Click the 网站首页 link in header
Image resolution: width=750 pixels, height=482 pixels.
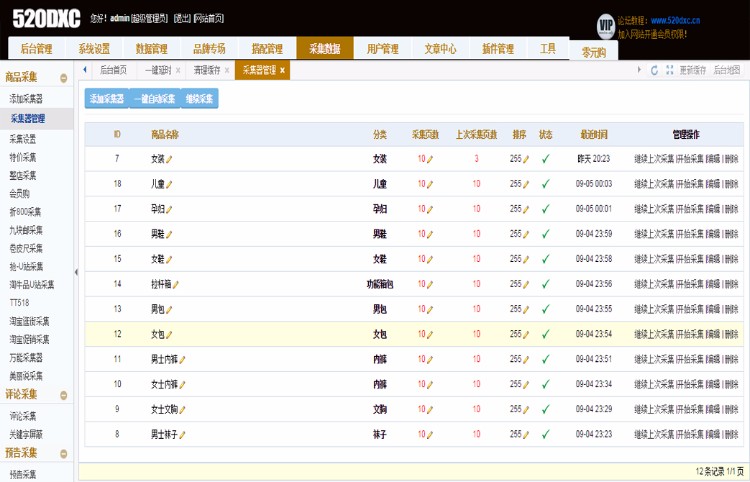pyautogui.click(x=209, y=19)
